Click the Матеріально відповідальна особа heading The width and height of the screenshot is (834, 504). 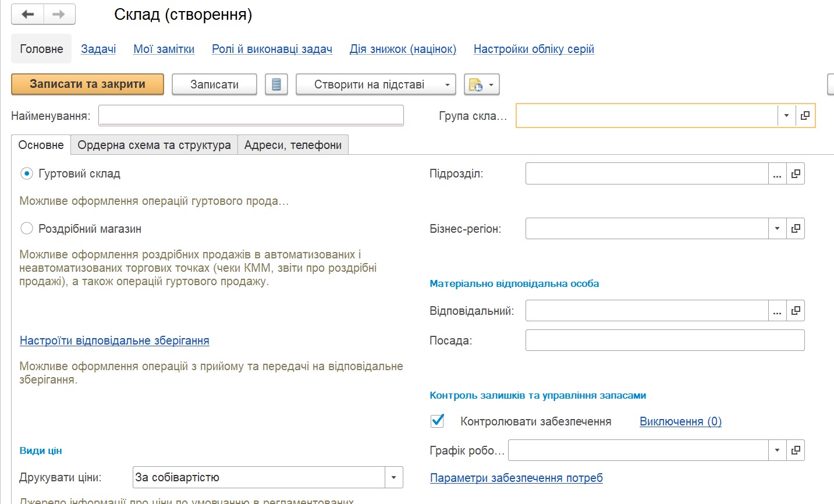[514, 283]
